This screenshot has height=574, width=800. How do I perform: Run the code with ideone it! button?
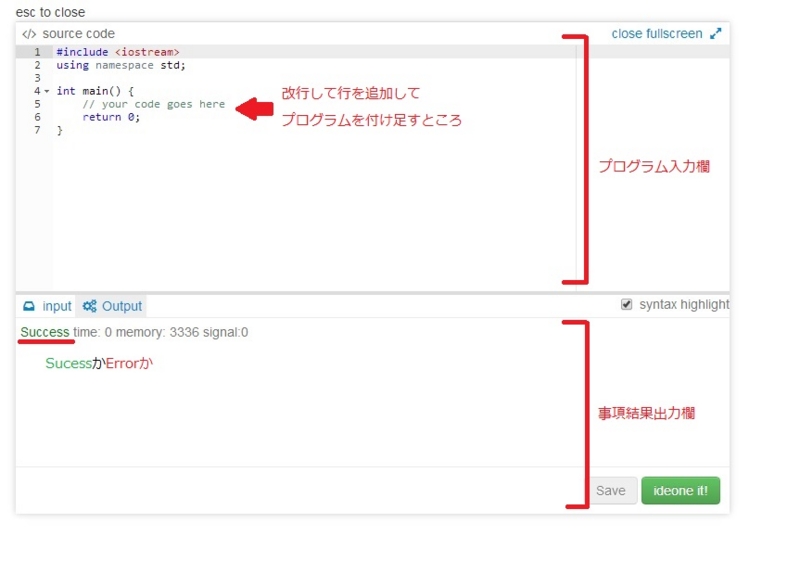[x=681, y=490]
